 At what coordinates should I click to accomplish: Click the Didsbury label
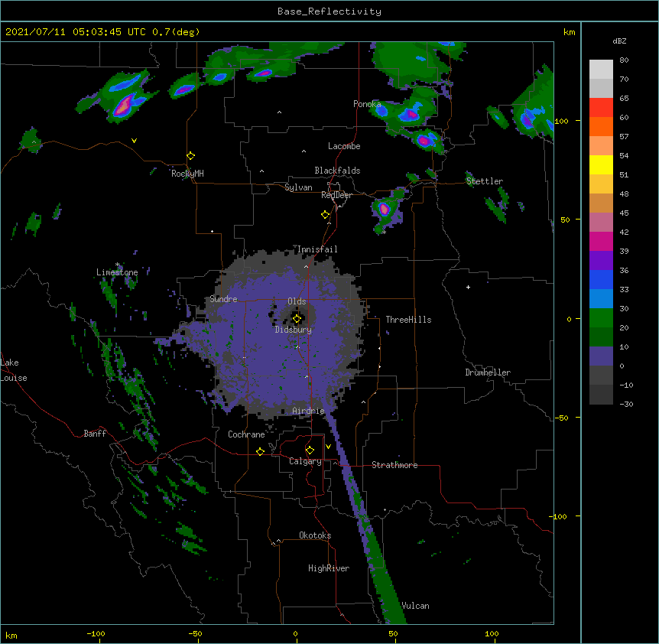tap(294, 330)
